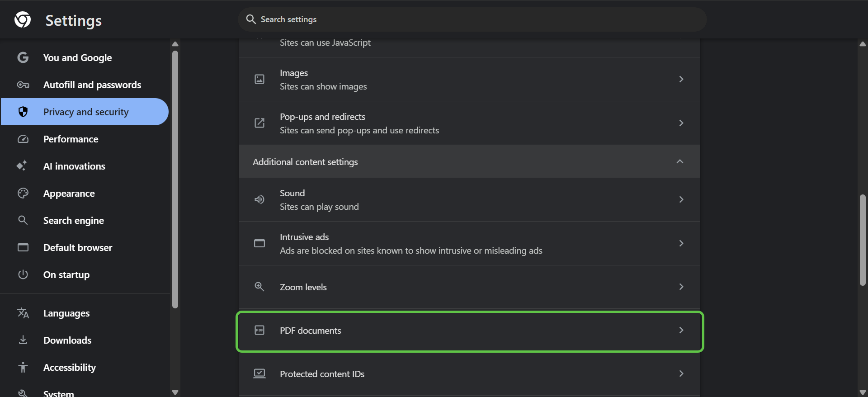
Task: Click the speaker icon beside Sound
Action: tap(259, 199)
